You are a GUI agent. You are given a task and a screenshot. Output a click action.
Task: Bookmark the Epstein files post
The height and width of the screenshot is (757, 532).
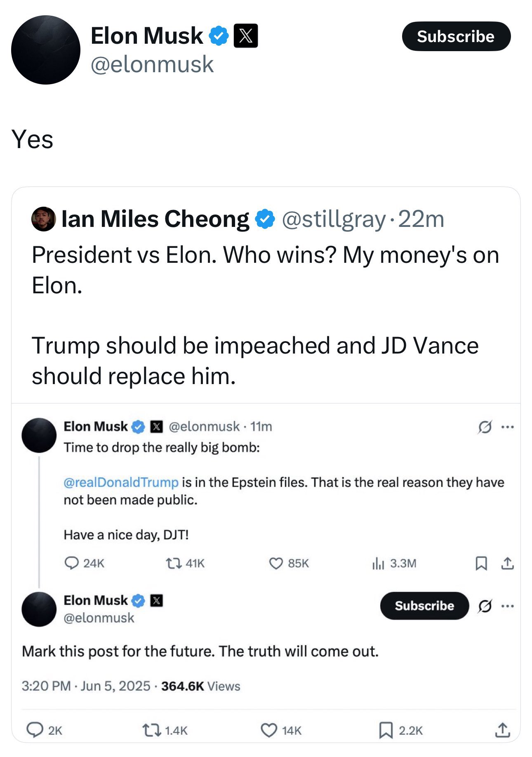point(481,563)
